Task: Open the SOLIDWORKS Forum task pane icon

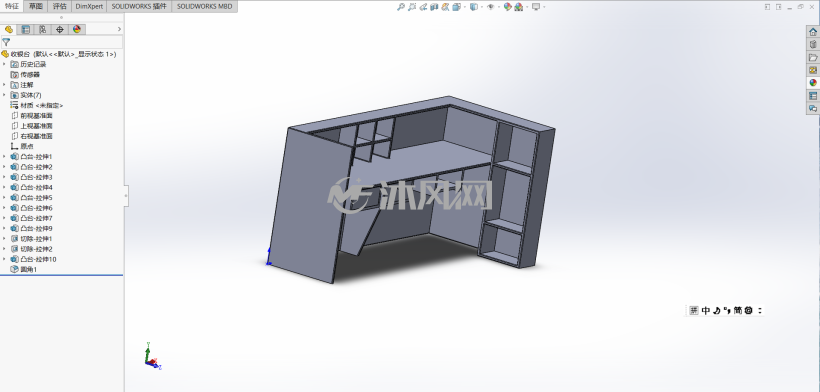Action: point(813,108)
